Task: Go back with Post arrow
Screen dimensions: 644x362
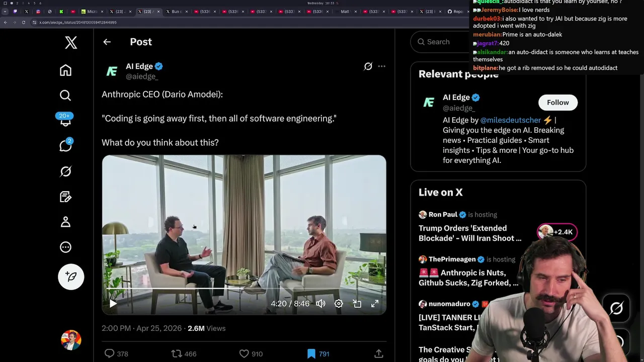Action: 107,42
